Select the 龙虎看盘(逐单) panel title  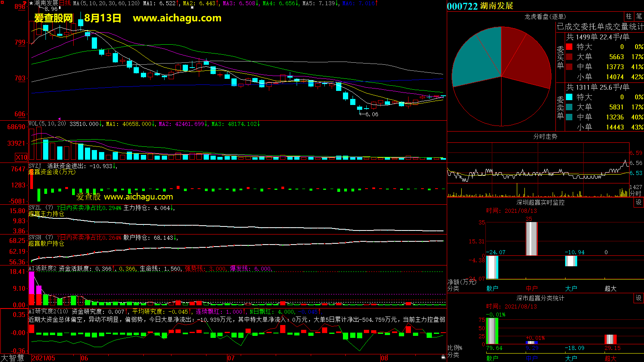point(545,16)
